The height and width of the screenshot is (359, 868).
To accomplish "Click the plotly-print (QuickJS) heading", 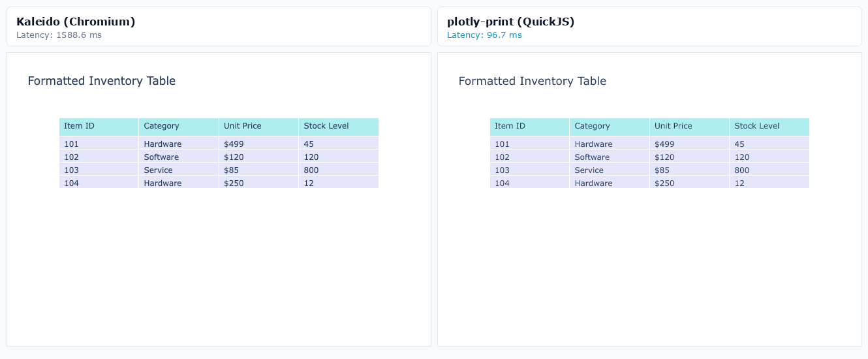I will click(510, 22).
